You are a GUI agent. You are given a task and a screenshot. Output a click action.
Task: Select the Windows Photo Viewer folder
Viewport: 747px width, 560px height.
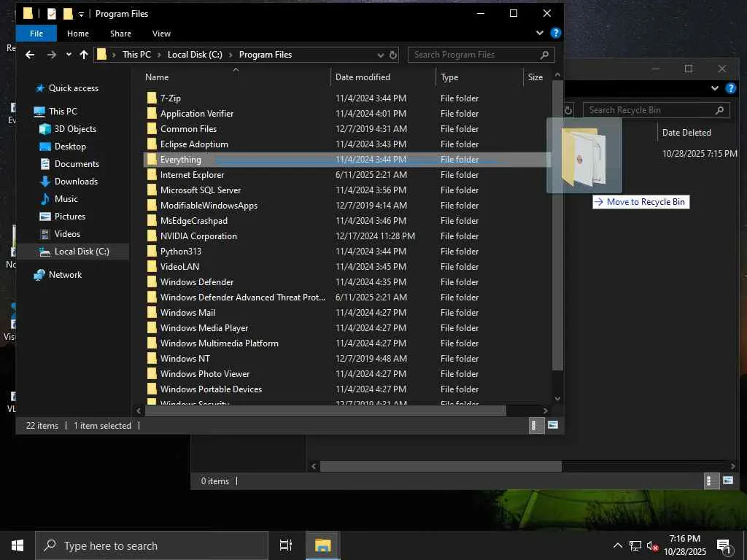click(205, 374)
